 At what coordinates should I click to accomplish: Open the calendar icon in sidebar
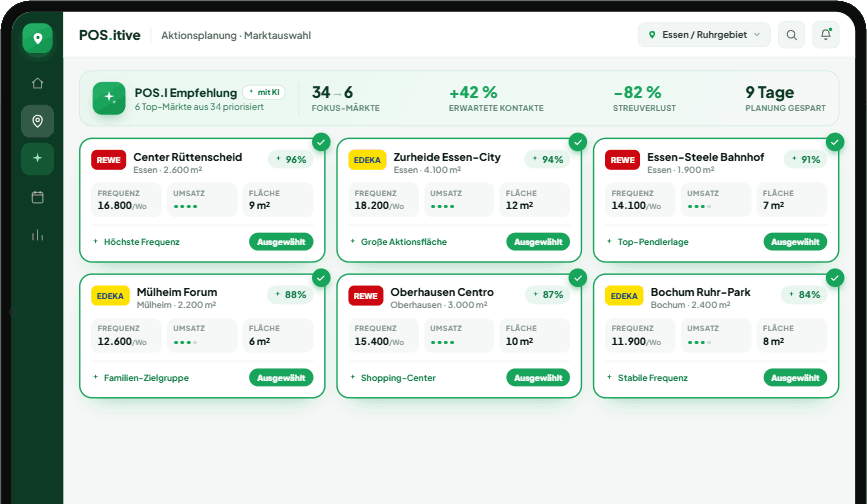pos(38,197)
